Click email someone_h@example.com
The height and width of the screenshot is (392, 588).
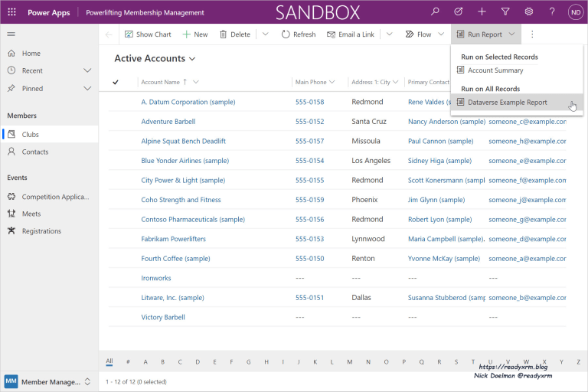(x=528, y=141)
